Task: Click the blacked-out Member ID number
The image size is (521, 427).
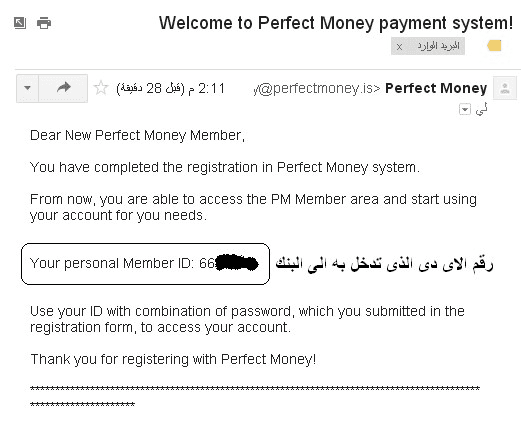Action: click(237, 263)
